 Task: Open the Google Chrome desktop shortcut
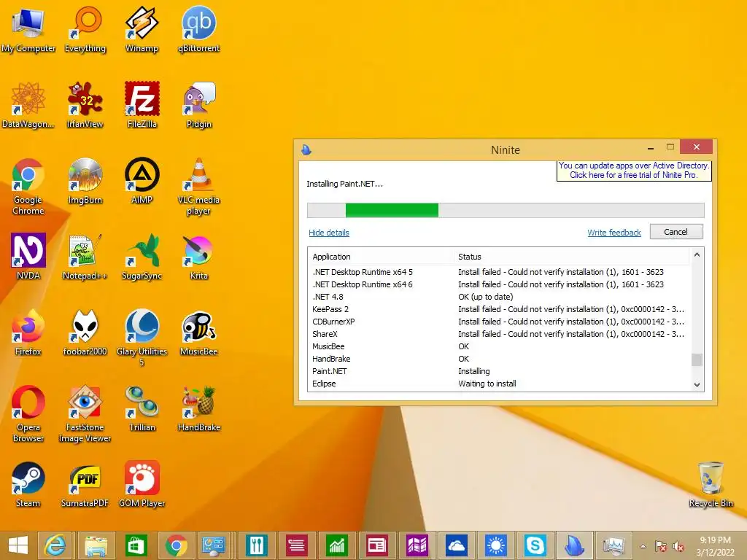tap(28, 186)
